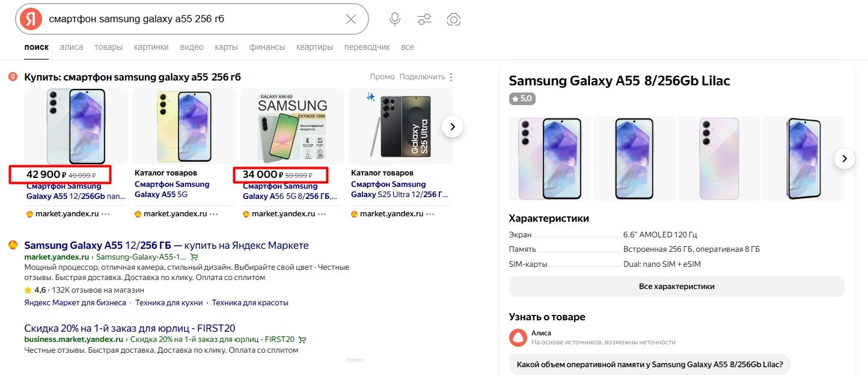Click the cart icon beside the FIRST20 breadcrumb

[302, 340]
